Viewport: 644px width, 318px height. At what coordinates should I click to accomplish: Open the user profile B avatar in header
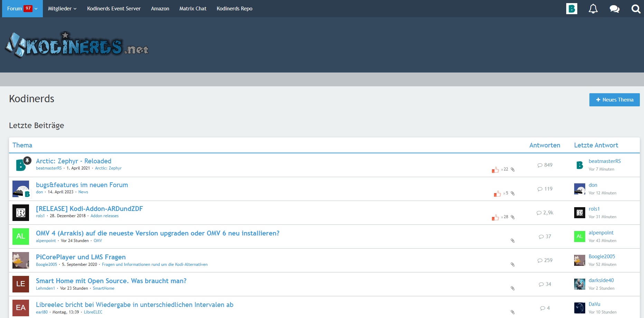(x=572, y=9)
